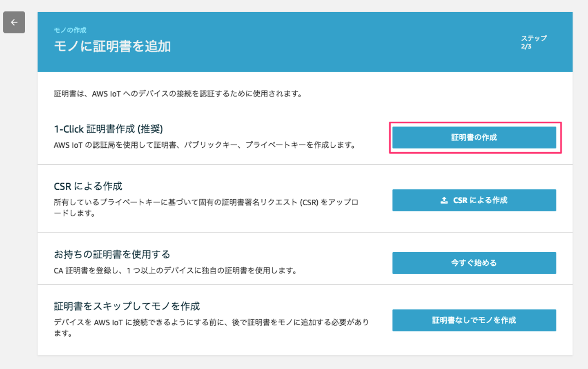
Task: Click the 今すぐ始める button
Action: pos(474,263)
